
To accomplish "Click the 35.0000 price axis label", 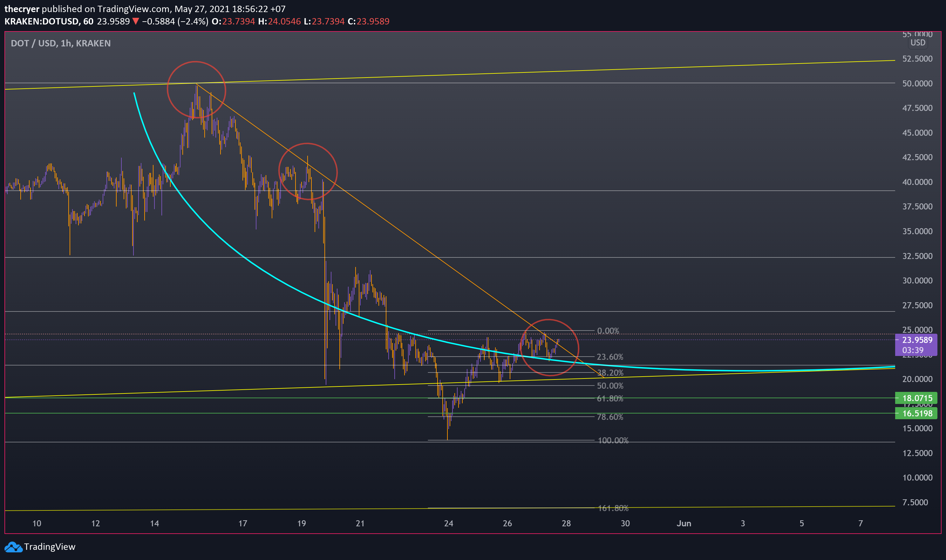I will pyautogui.click(x=917, y=231).
